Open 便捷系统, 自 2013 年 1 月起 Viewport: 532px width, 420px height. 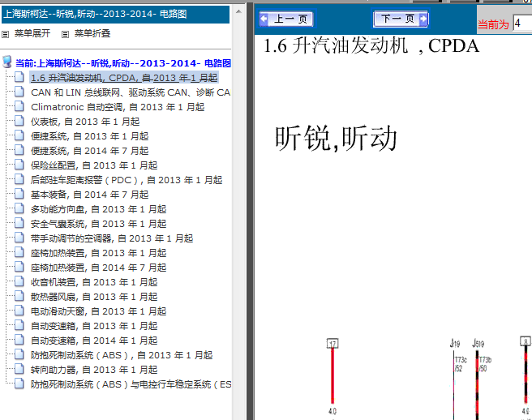coord(89,136)
